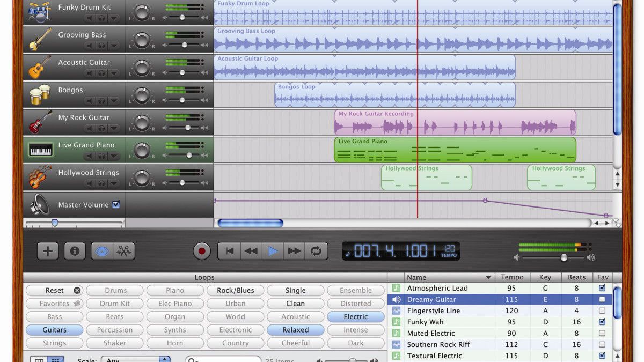Select the My Rock Guitar Recording region
Image resolution: width=644 pixels, height=362 pixels.
[455, 123]
